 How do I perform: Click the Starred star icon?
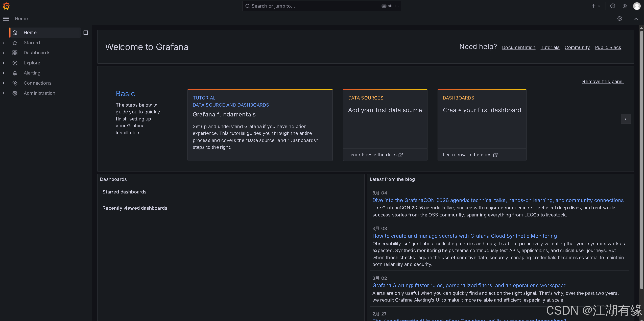[x=15, y=43]
